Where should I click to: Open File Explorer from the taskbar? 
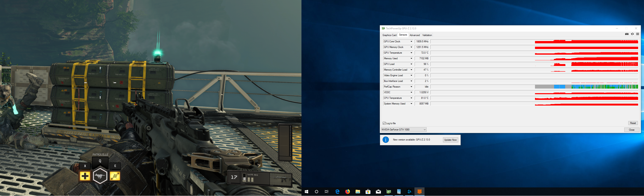coord(358,192)
